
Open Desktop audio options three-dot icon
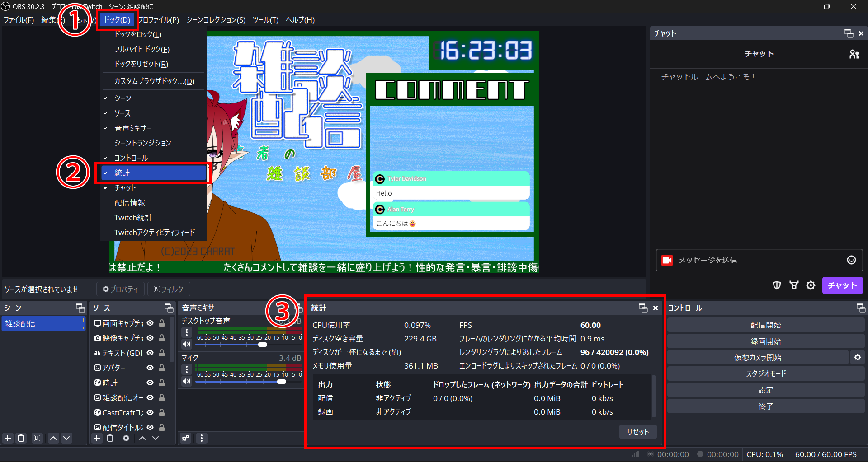[x=187, y=332]
